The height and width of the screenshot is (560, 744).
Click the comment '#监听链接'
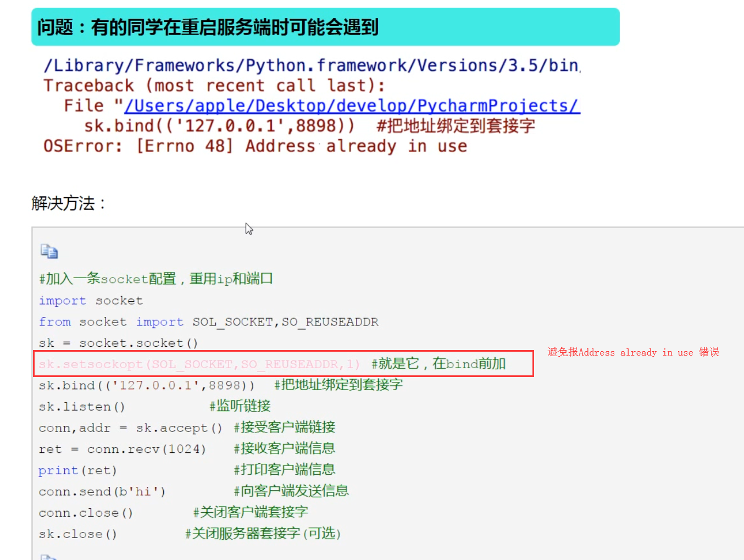(240, 406)
